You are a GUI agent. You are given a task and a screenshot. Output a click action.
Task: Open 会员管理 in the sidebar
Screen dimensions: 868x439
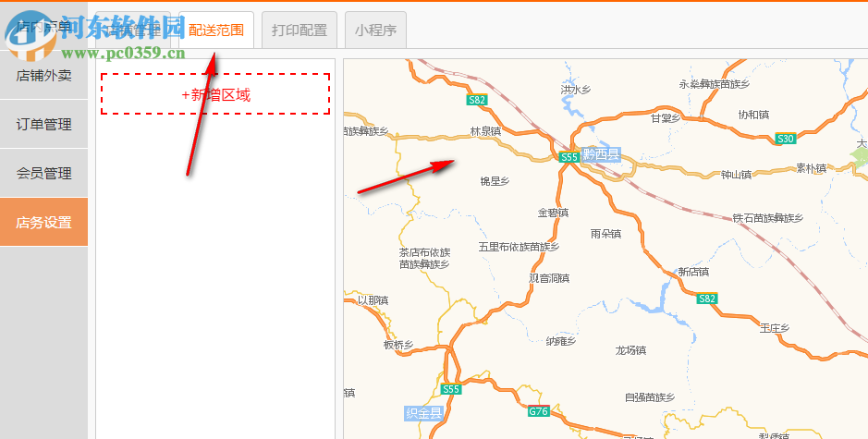pos(43,173)
